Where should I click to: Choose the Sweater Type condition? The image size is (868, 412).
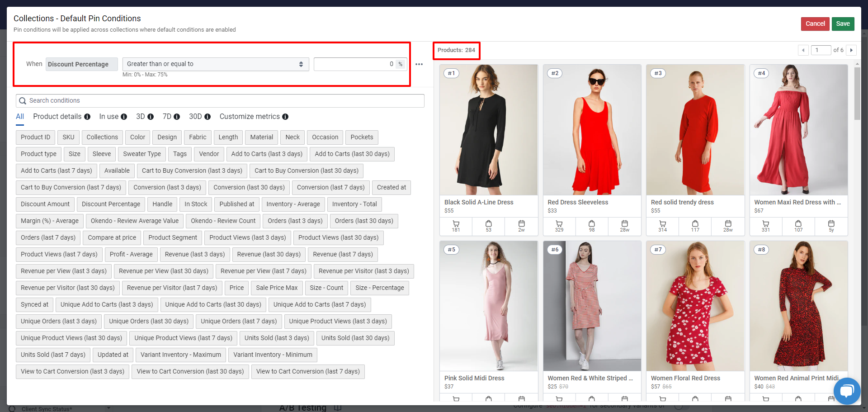pos(142,154)
